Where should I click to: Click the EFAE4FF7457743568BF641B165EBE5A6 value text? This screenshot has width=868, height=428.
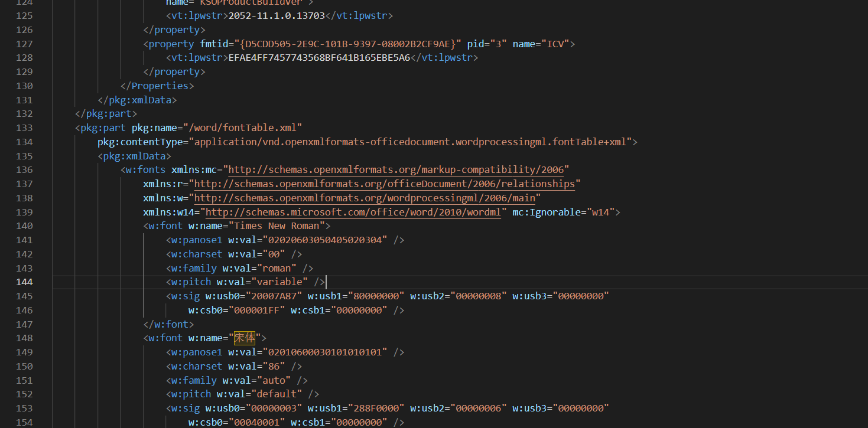click(319, 58)
